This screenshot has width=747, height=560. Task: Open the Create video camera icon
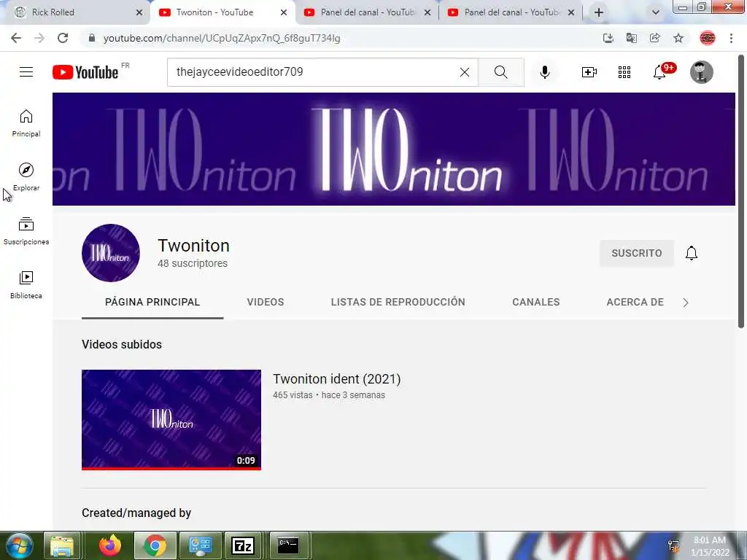tap(589, 72)
